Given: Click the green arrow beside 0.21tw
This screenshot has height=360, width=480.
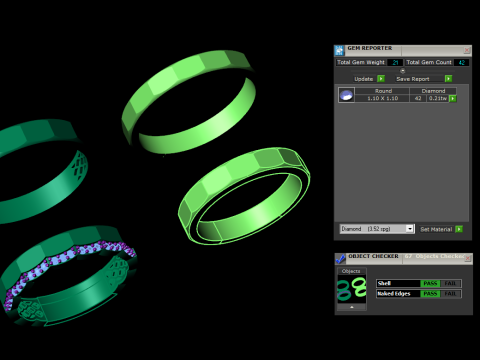Looking at the screenshot, I should click(x=453, y=99).
